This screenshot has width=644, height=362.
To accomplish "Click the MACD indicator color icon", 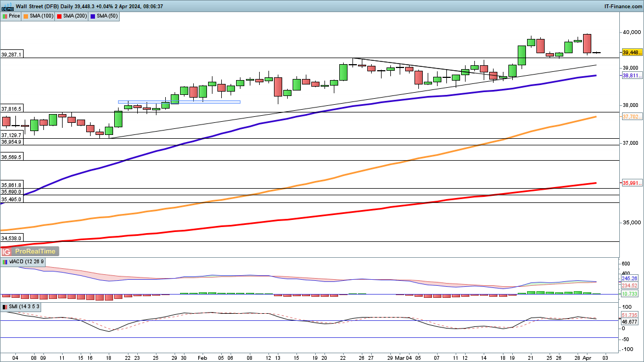I will (x=5, y=262).
